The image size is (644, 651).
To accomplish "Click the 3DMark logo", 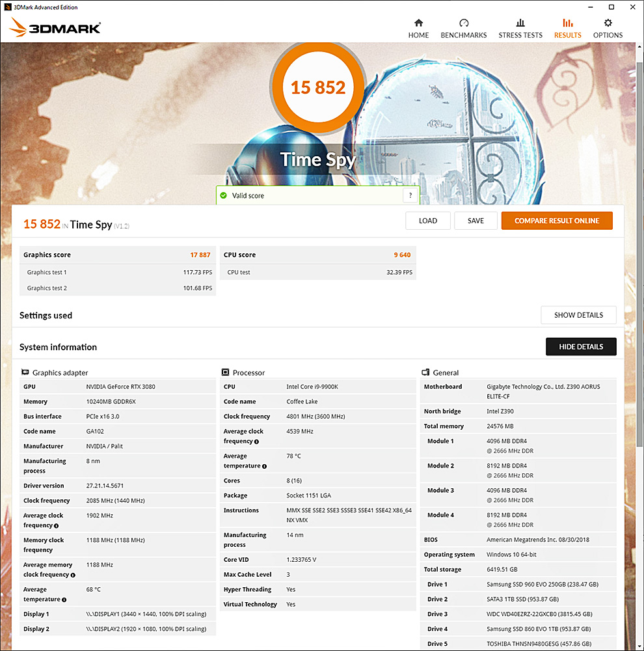I will pyautogui.click(x=55, y=27).
